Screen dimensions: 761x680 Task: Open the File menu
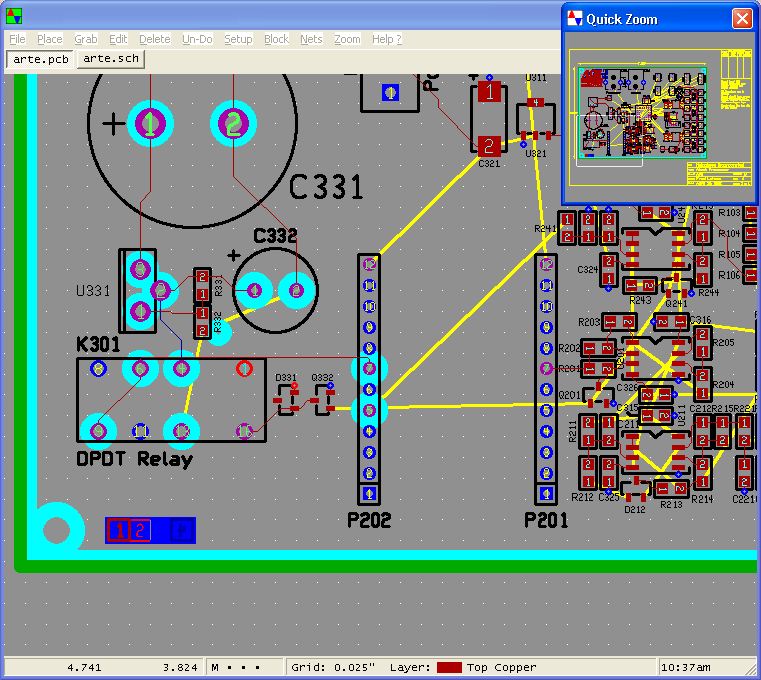[x=17, y=39]
